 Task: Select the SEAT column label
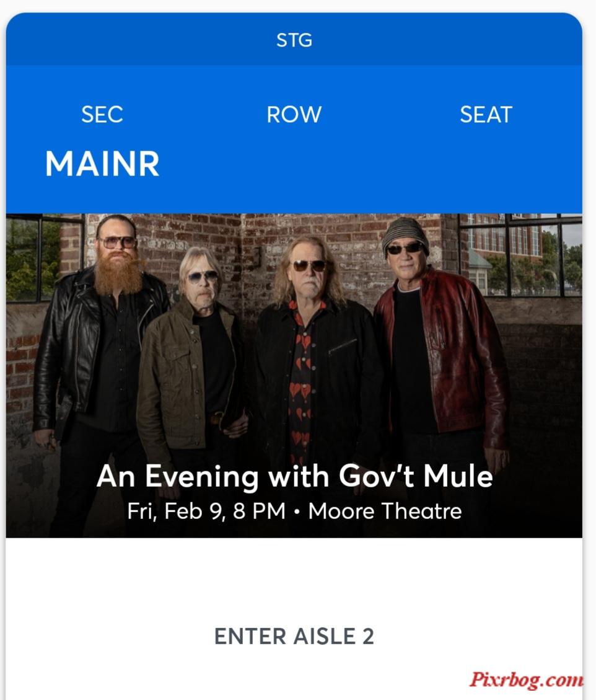tap(486, 115)
